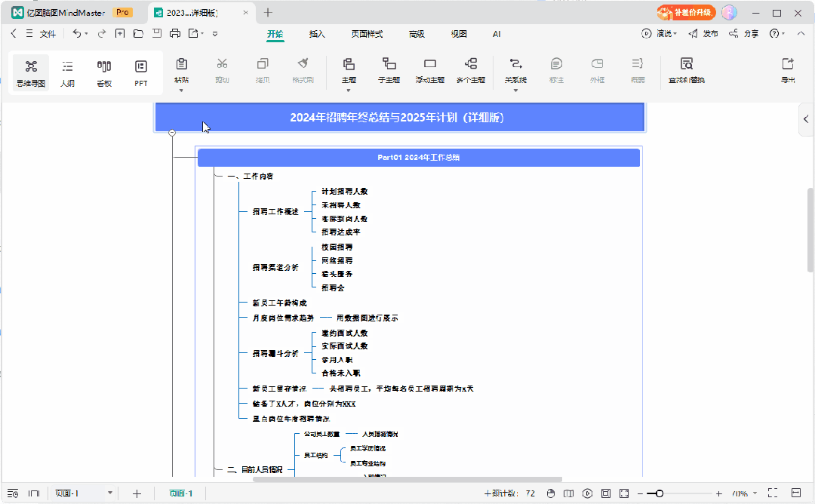Open the hamburger menu icon
The image size is (815, 504).
tap(29, 34)
